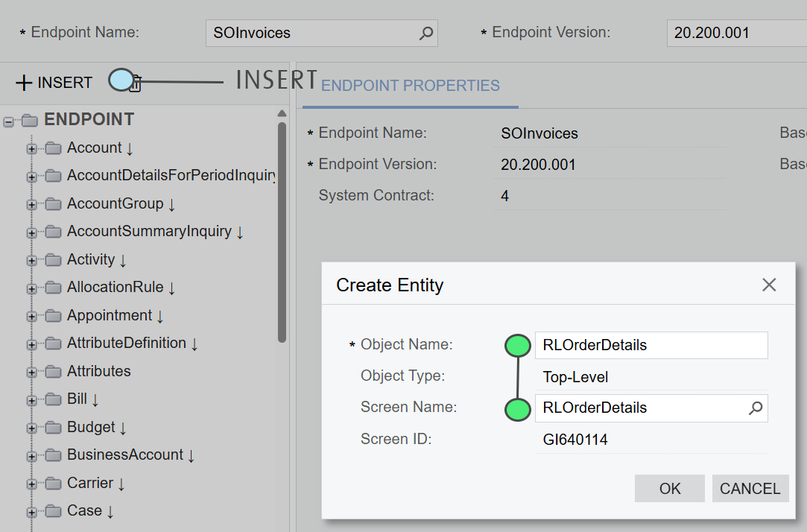Click CANCEL in Create Entity dialog

(x=750, y=489)
